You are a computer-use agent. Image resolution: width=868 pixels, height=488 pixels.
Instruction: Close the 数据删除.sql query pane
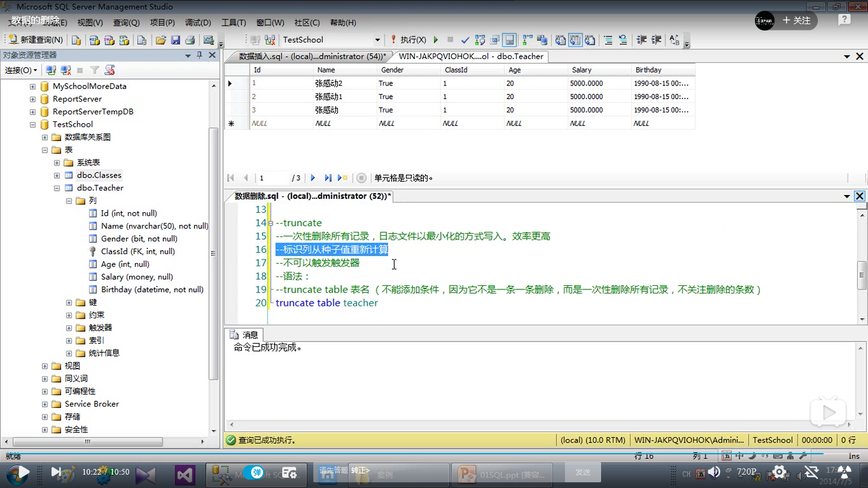pyautogui.click(x=859, y=196)
